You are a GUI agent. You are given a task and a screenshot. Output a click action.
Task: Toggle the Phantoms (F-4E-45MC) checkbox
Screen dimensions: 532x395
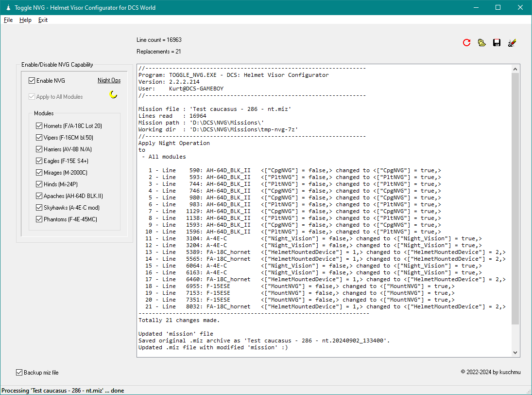(39, 219)
